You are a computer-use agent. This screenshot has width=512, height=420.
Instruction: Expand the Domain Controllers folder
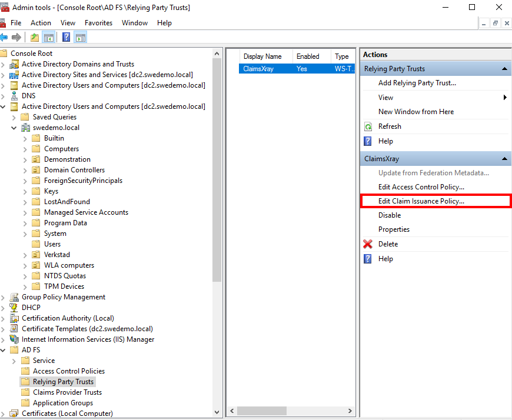[x=25, y=170]
